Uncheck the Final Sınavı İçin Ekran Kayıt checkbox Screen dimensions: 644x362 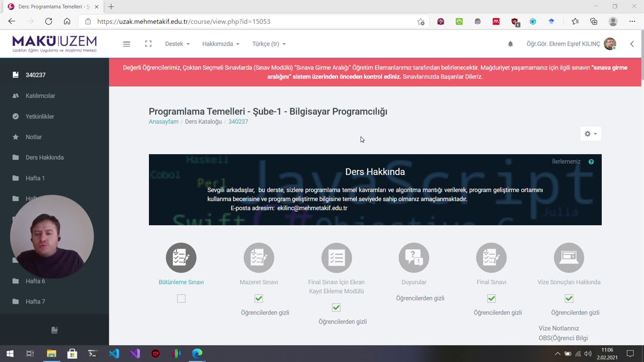pos(336,308)
